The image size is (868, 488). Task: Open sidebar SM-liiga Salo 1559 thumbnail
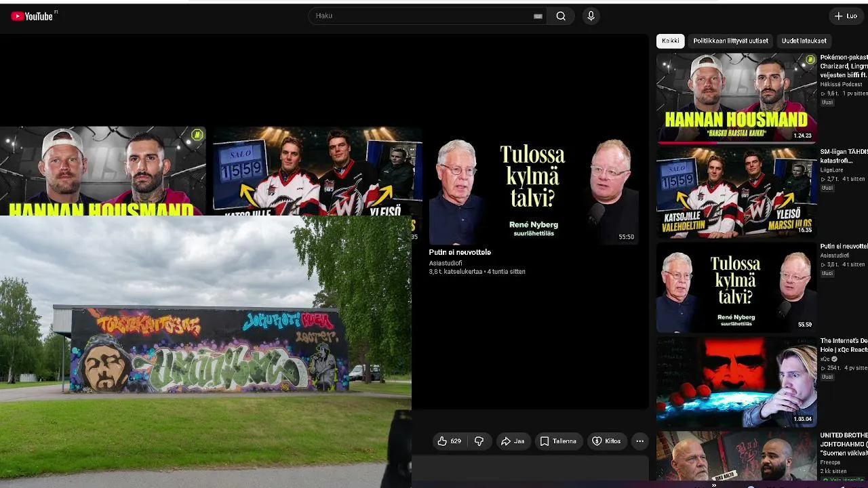[x=736, y=192]
